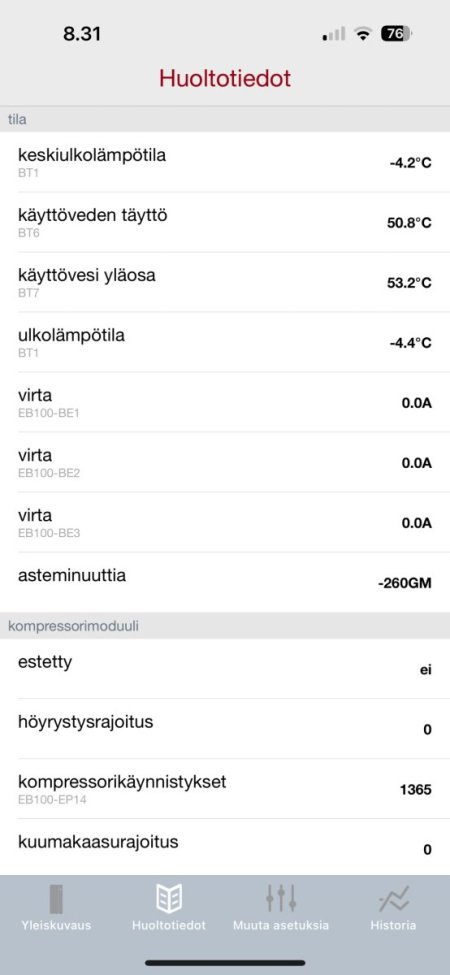The image size is (450, 975).
Task: Tap the kompressorikäynnistykset EB100-EP14 row
Action: click(225, 788)
